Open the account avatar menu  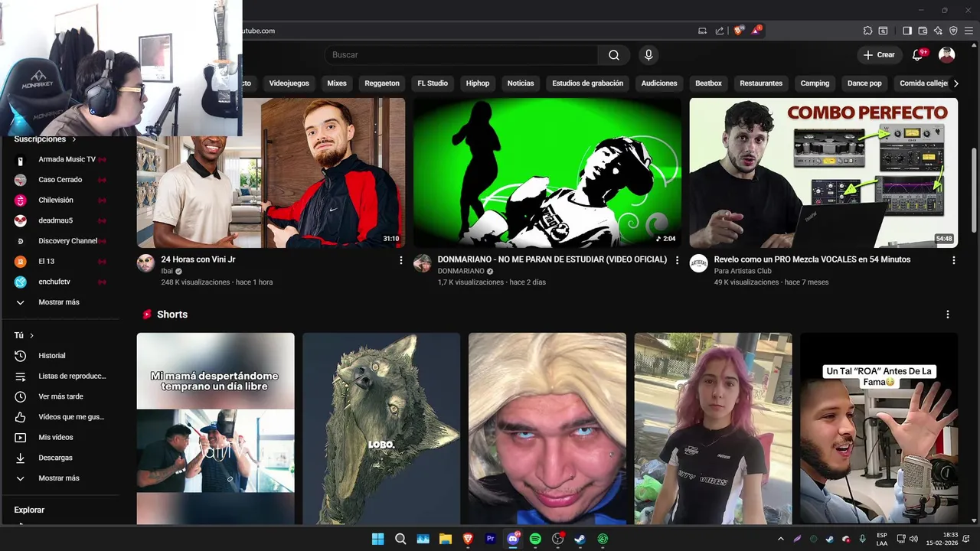[947, 55]
